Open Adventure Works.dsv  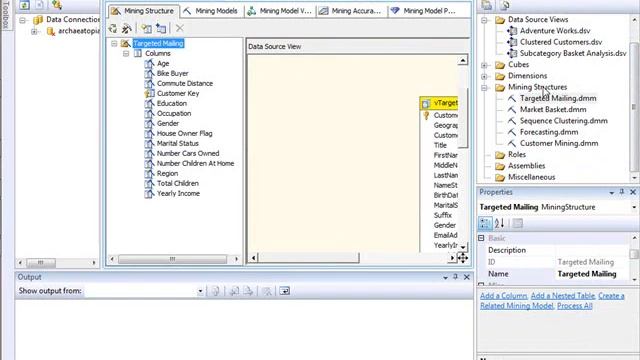(555, 31)
